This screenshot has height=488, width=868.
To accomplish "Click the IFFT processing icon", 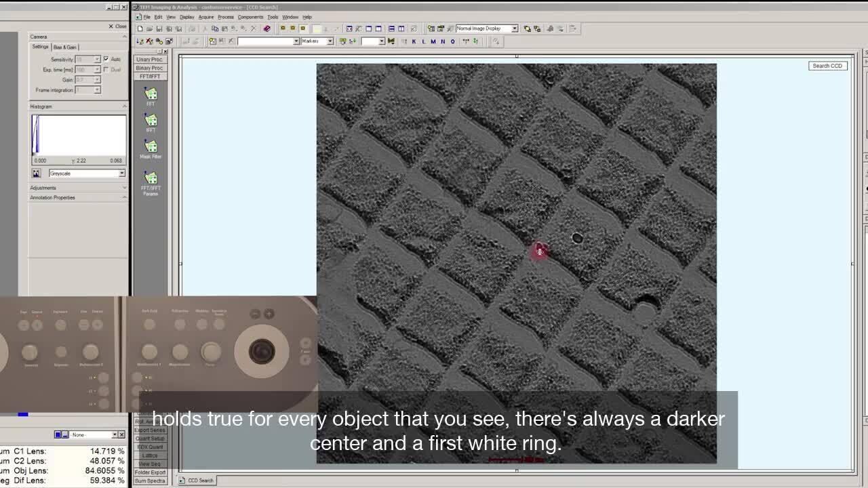I will [x=151, y=120].
